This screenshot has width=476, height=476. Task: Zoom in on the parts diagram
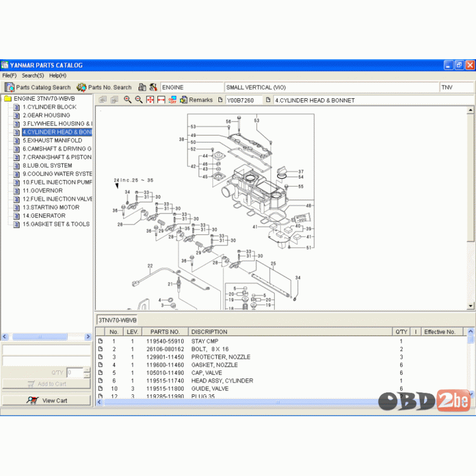(128, 99)
